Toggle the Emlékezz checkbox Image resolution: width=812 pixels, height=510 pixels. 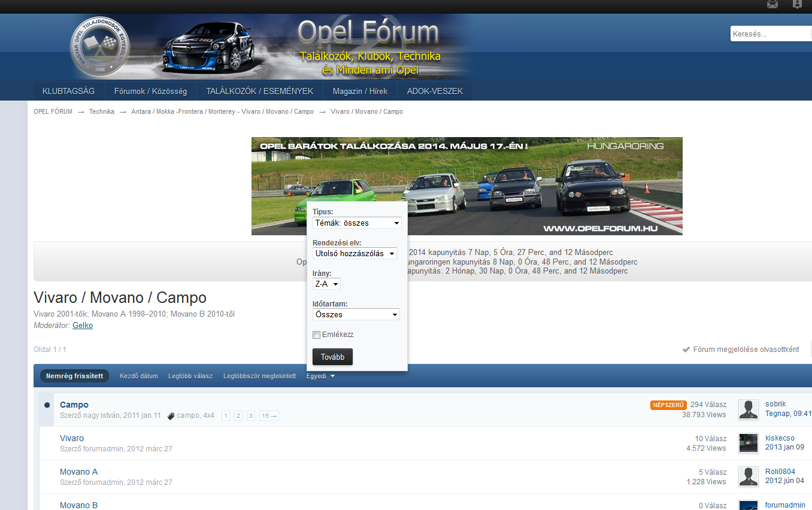click(316, 335)
